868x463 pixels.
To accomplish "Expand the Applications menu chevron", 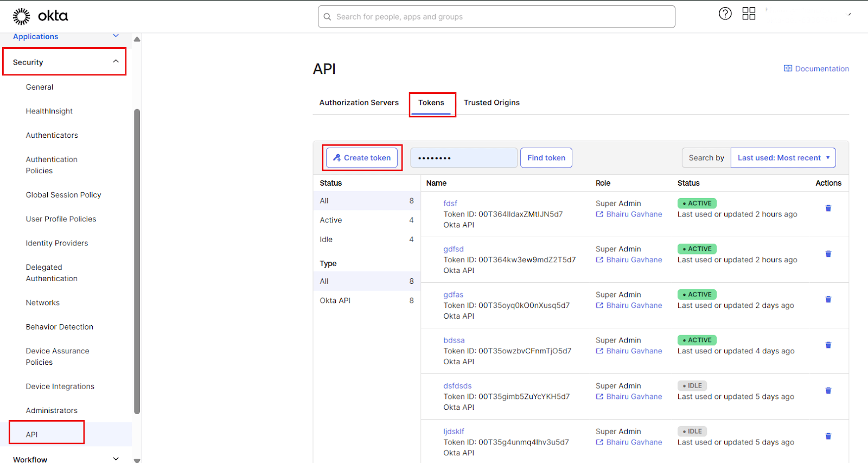I will [x=116, y=36].
